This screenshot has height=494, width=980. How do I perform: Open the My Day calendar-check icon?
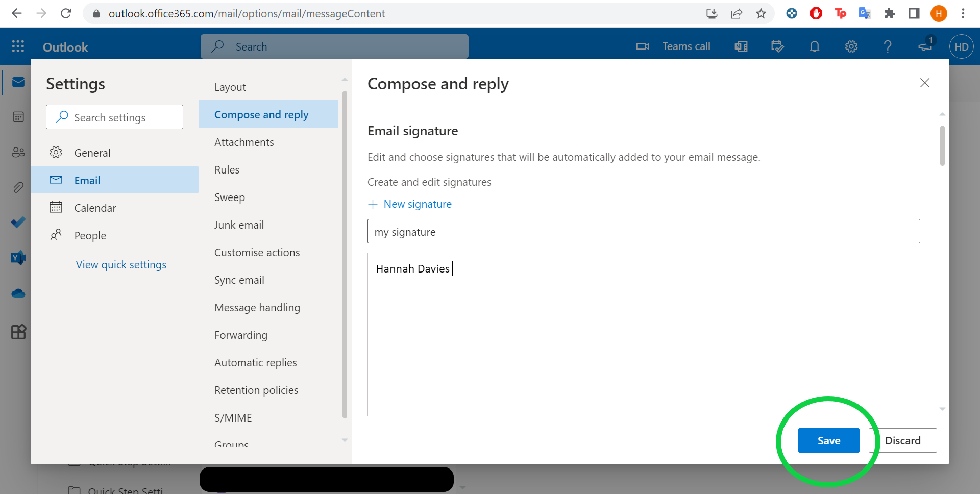777,46
